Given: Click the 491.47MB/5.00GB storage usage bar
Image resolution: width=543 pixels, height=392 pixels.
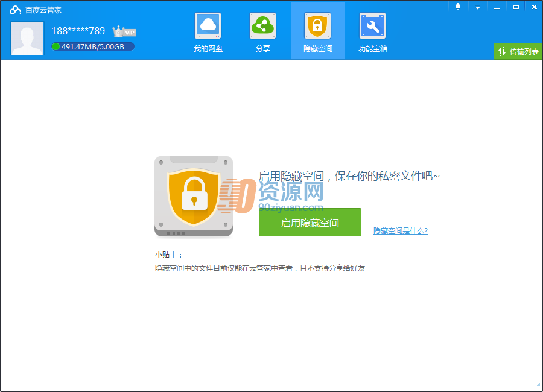Looking at the screenshot, I should (x=93, y=46).
